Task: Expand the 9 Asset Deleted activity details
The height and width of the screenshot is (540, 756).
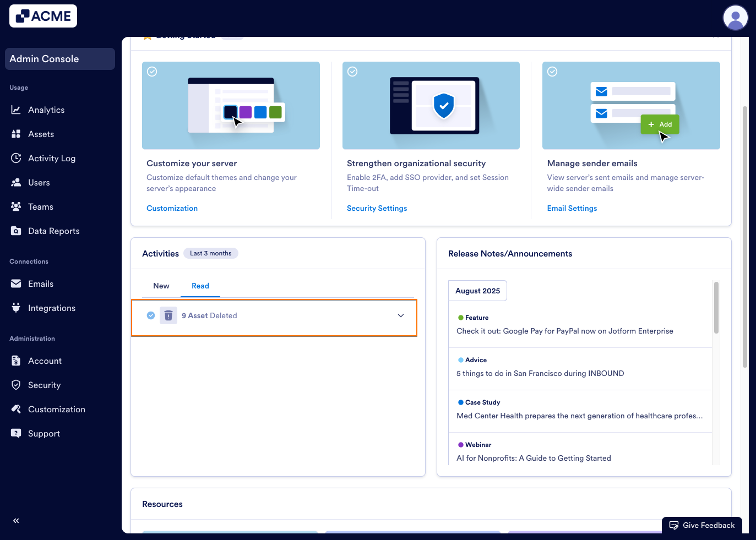Action: (x=400, y=315)
